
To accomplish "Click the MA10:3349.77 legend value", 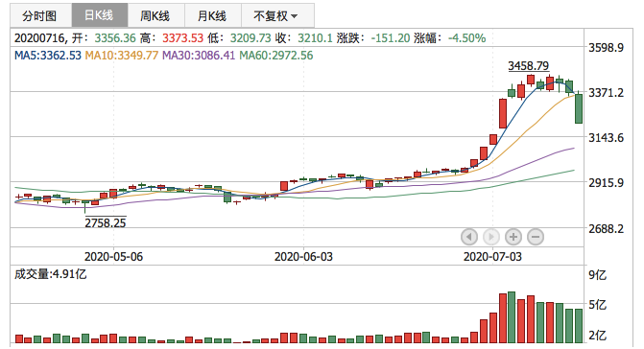I will [122, 56].
